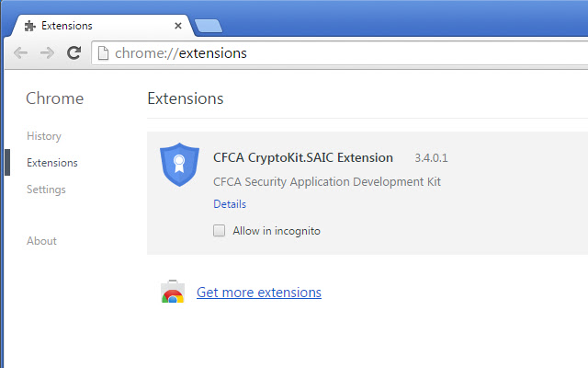Go back using the back arrow
The height and width of the screenshot is (368, 588).
click(20, 53)
